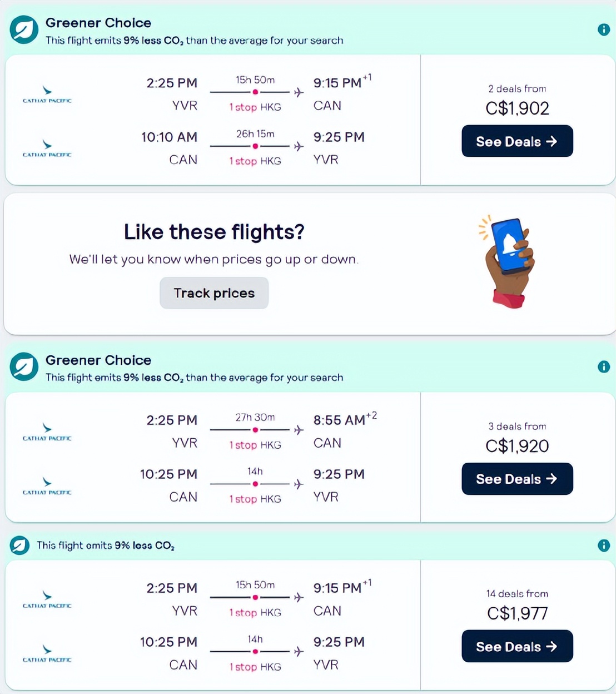This screenshot has width=616, height=694.
Task: Click the small leaf icon on the third flight's banner
Action: click(x=19, y=546)
